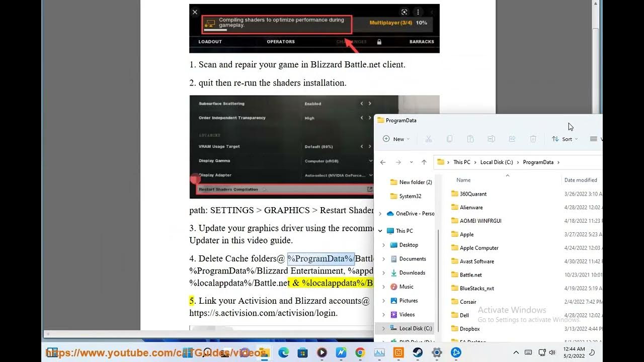Select the Dropbox folder

coord(465,329)
